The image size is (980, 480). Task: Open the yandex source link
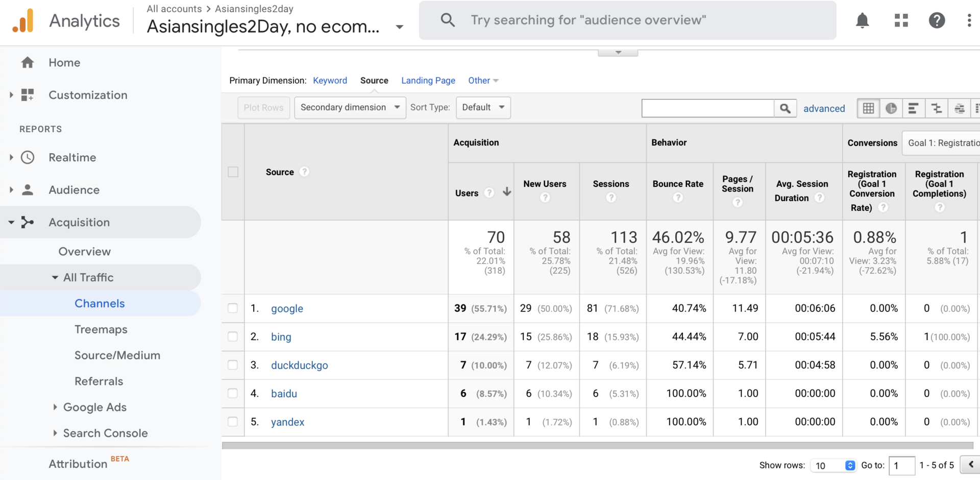287,422
